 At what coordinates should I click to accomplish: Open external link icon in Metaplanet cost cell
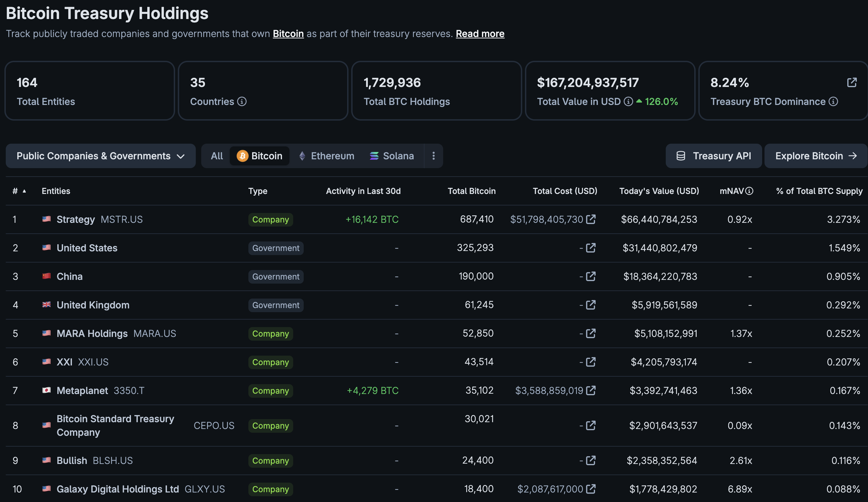coord(591,391)
